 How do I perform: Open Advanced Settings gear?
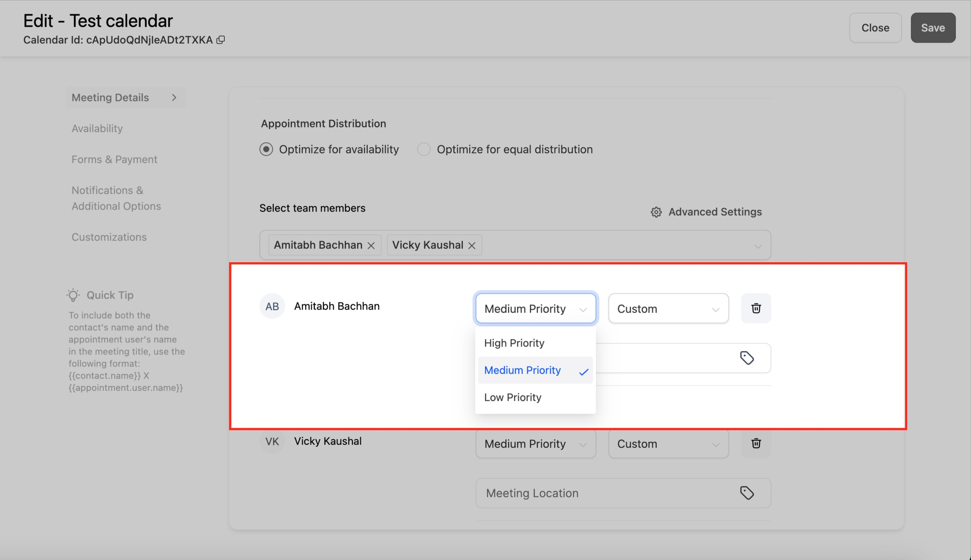coord(656,212)
